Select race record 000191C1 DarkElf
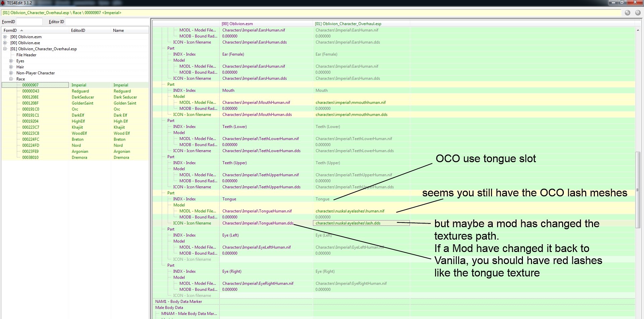Viewport: 644px width, 319px height. pos(75,115)
